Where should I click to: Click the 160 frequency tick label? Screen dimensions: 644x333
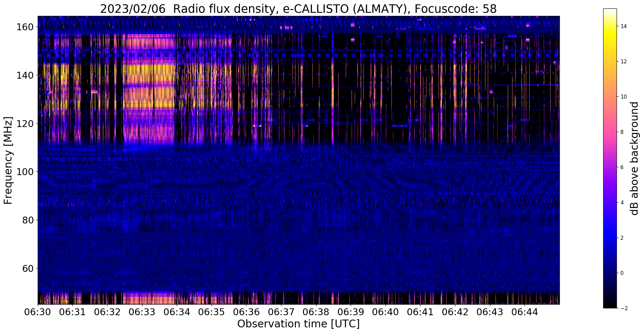pos(24,27)
